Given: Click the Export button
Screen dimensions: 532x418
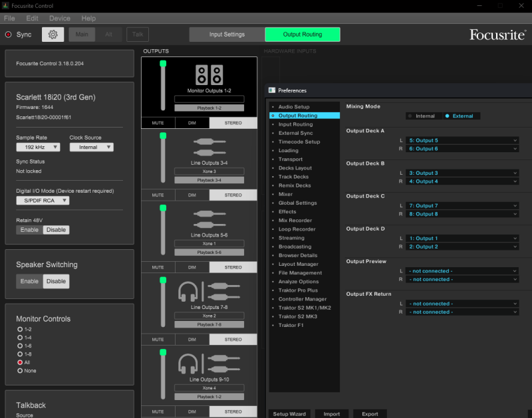Looking at the screenshot, I should [x=370, y=414].
